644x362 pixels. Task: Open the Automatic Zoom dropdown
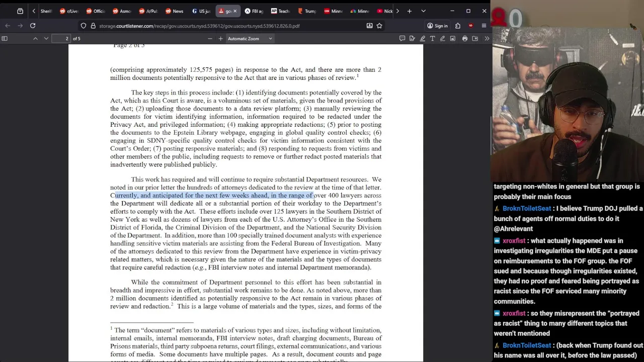pyautogui.click(x=250, y=39)
